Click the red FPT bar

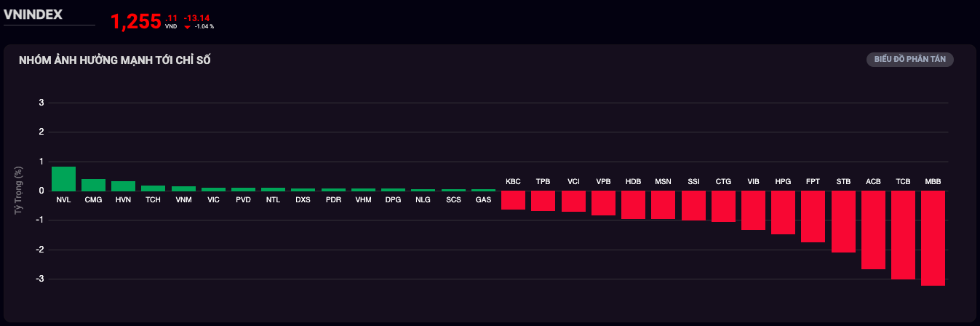(813, 216)
